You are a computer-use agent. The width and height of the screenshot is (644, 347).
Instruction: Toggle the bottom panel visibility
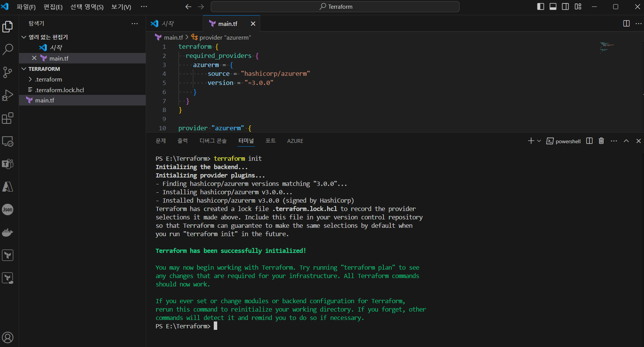[553, 6]
